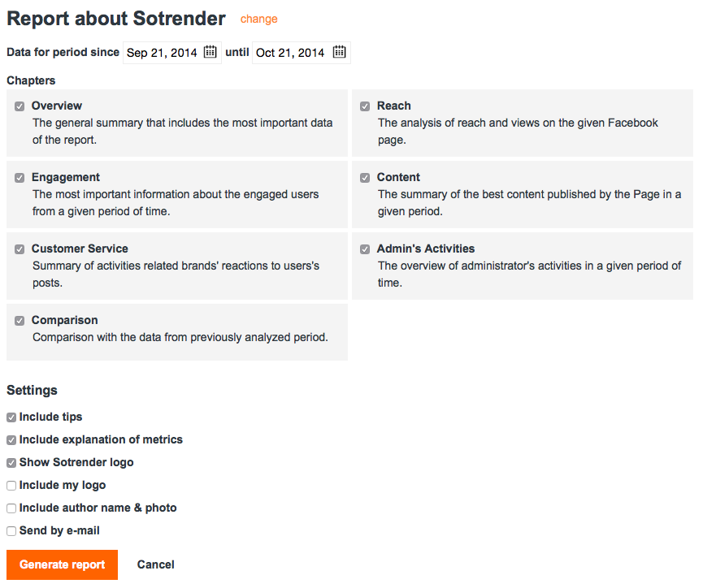This screenshot has height=588, width=703.
Task: Cancel the report creation
Action: [156, 564]
